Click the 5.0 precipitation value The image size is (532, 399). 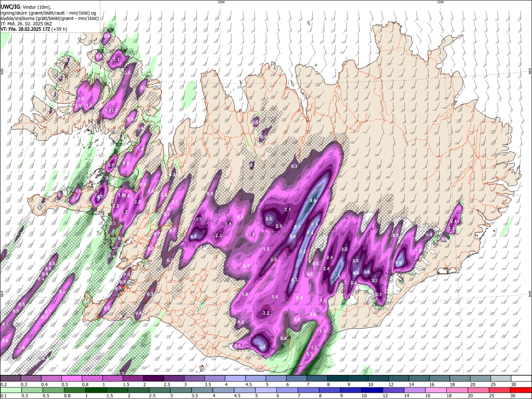pyautogui.click(x=293, y=236)
